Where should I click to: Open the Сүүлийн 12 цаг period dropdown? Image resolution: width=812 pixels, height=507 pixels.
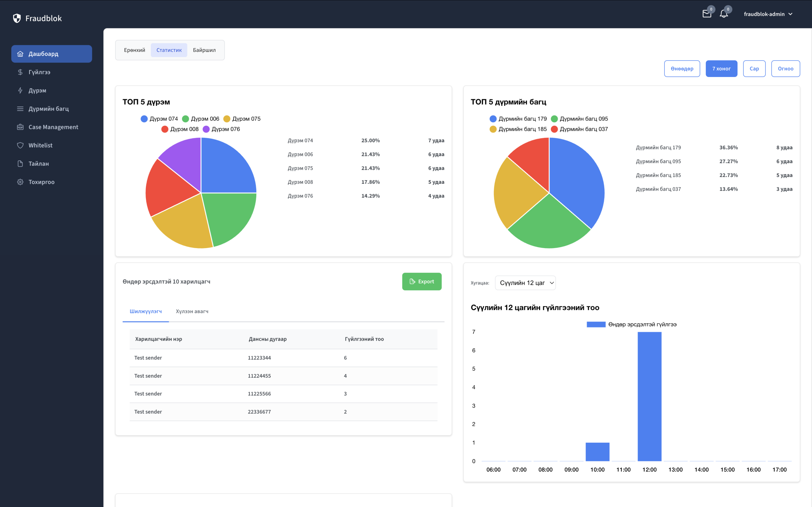pos(525,283)
